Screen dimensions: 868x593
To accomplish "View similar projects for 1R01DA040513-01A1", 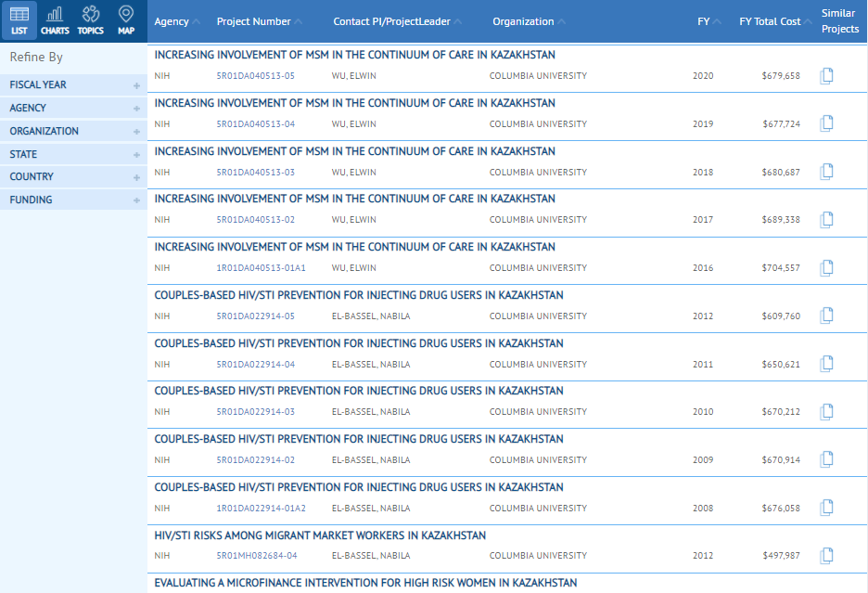I will click(x=826, y=268).
